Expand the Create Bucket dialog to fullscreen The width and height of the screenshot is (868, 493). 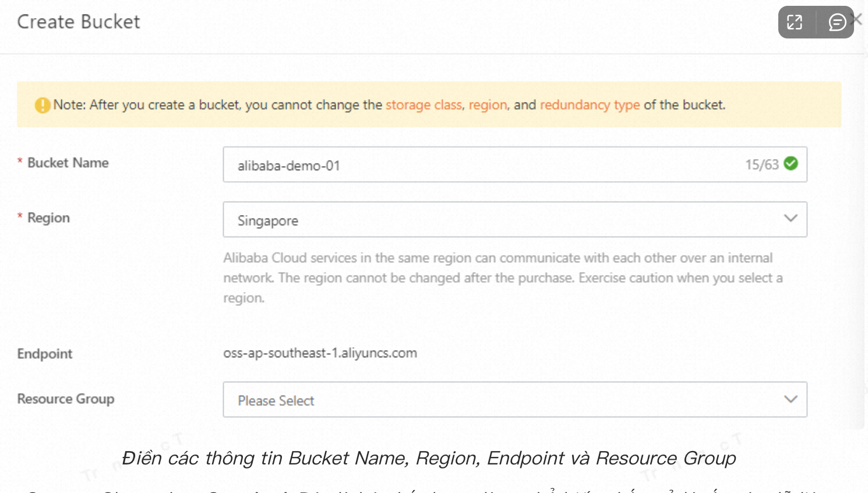click(x=794, y=22)
